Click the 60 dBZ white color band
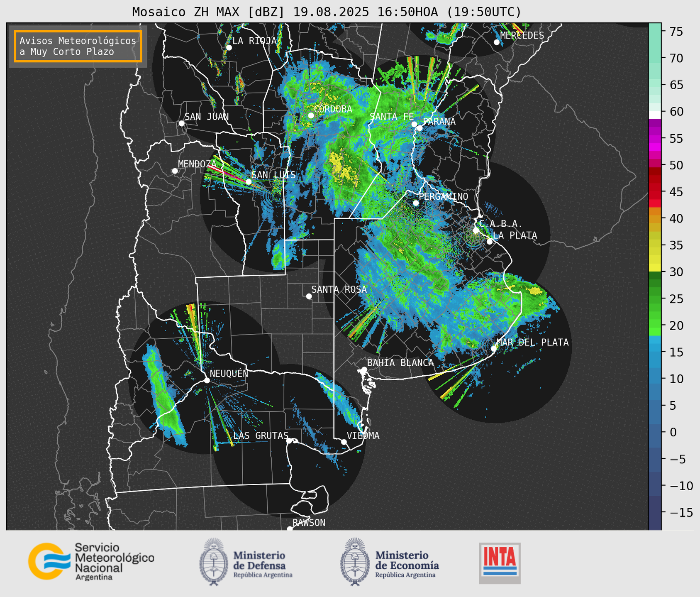Viewport: 700px width, 597px height. (655, 115)
